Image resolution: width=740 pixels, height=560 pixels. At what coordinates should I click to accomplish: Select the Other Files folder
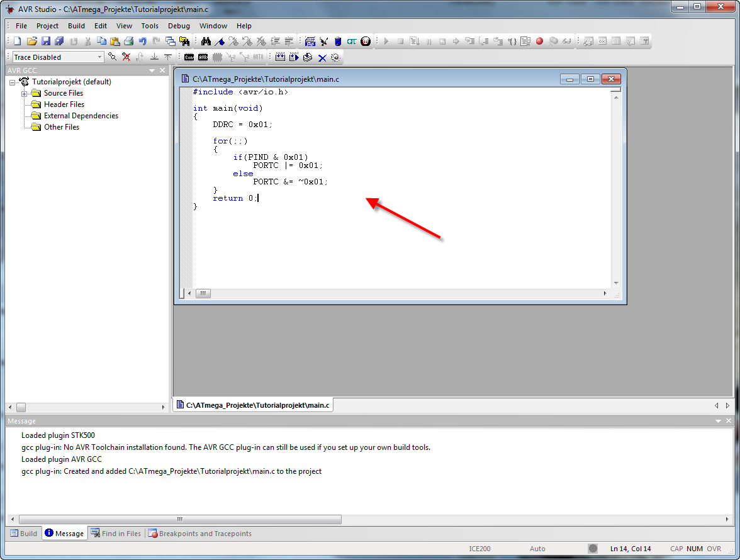coord(62,127)
